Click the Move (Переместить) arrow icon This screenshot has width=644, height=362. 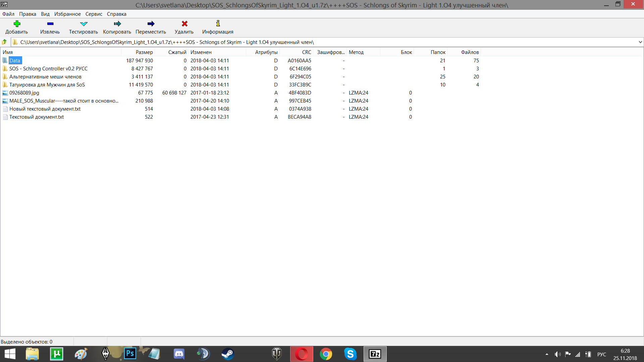click(x=151, y=23)
